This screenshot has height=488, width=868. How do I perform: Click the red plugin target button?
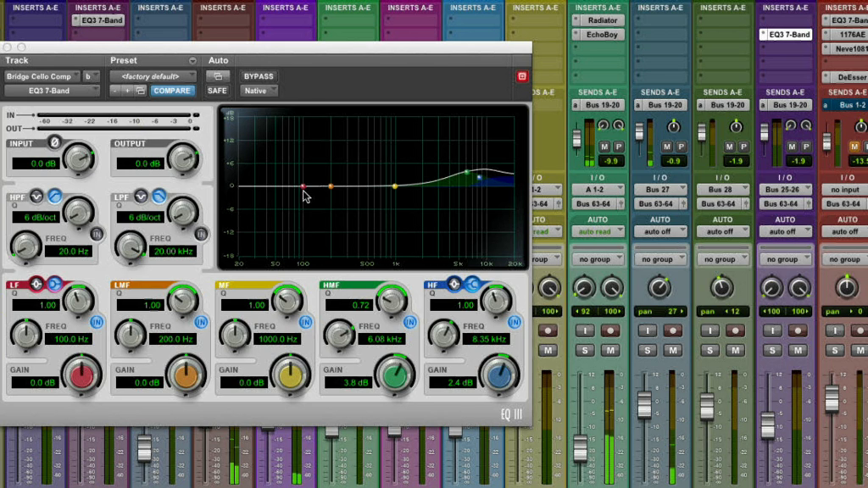click(521, 76)
